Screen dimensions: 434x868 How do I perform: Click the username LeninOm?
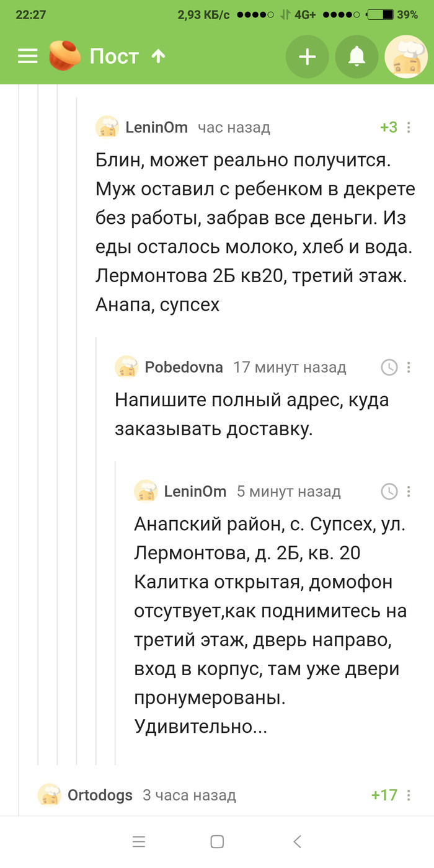pos(155,127)
